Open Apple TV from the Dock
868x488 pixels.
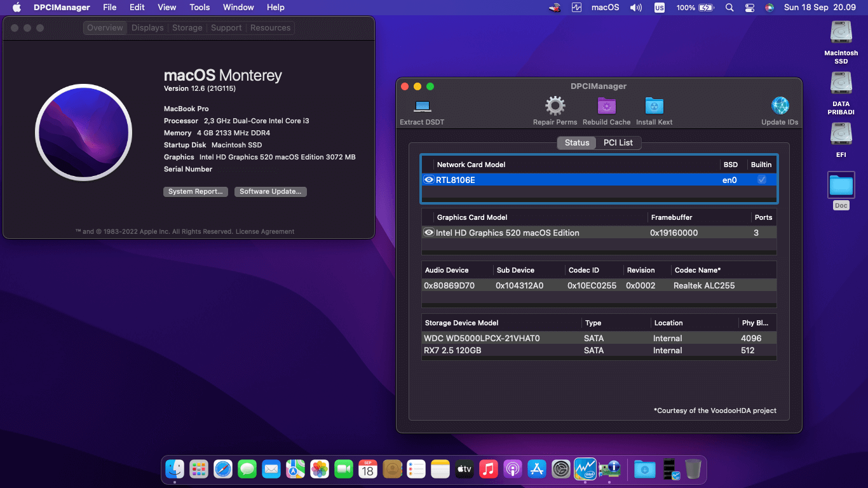coord(465,469)
